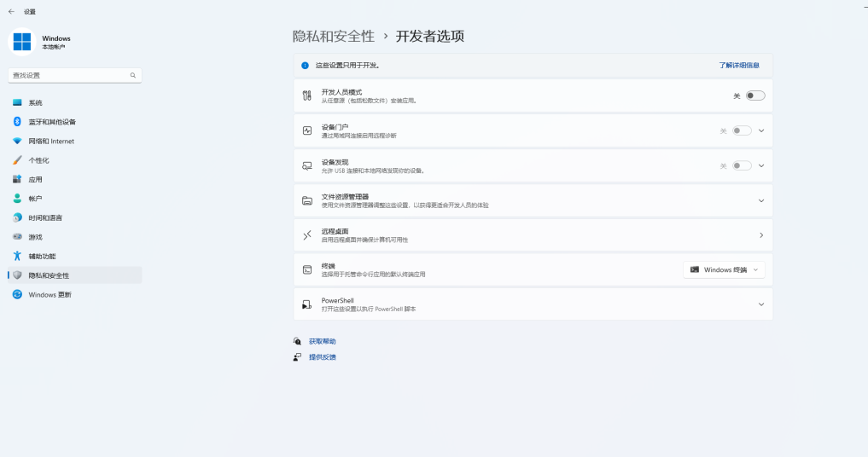Image resolution: width=868 pixels, height=457 pixels.
Task: Click the 查找设置 search field
Action: point(75,75)
